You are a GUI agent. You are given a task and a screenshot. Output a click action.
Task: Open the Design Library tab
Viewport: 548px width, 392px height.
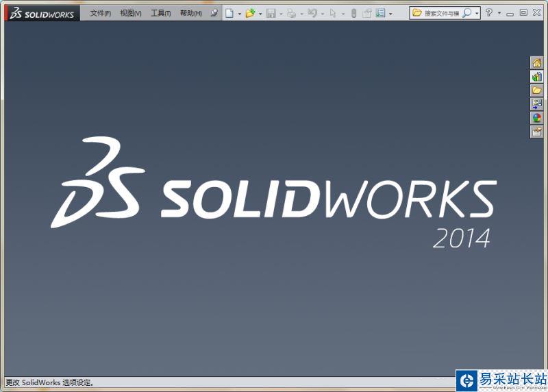coord(536,77)
